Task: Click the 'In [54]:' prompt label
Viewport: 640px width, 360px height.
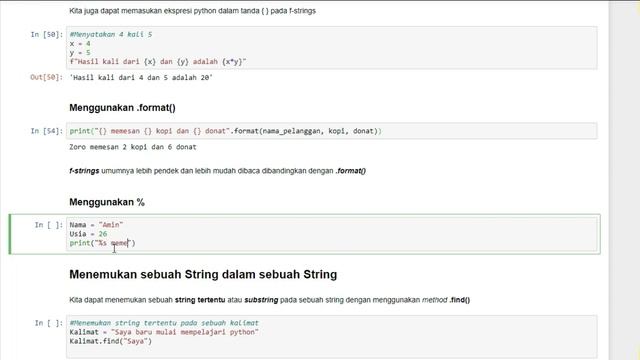Action: click(47, 131)
